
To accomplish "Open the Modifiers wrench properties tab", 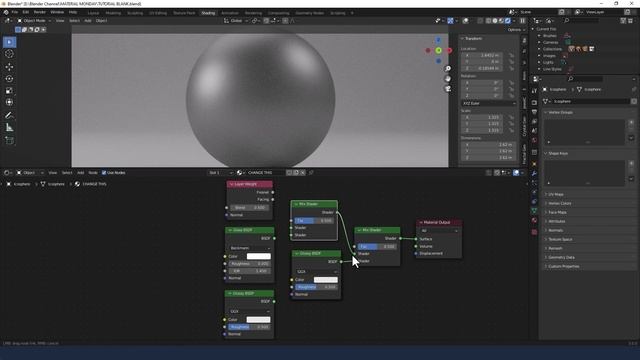I will click(534, 173).
